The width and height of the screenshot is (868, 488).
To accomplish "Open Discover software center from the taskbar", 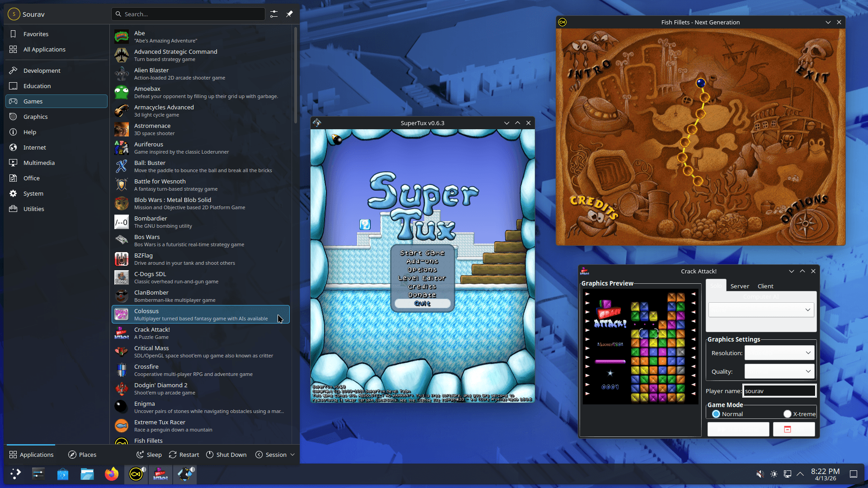I will [x=62, y=474].
